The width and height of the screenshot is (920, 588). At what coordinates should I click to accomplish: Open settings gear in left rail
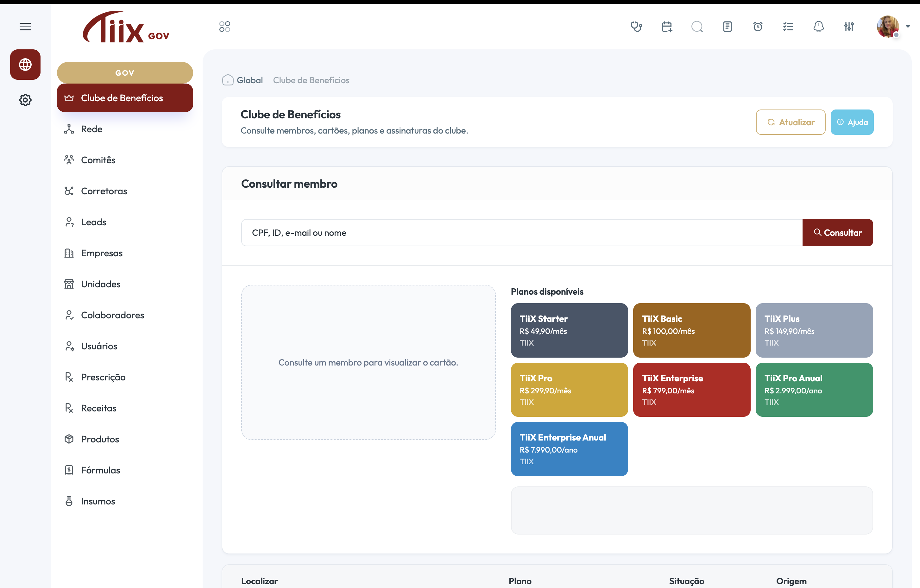[x=25, y=100]
